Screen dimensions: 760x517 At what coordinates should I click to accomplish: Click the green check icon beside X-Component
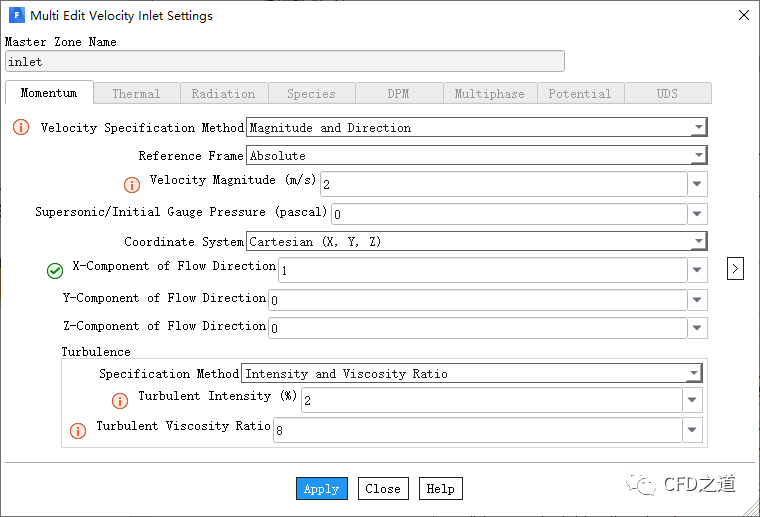[55, 271]
